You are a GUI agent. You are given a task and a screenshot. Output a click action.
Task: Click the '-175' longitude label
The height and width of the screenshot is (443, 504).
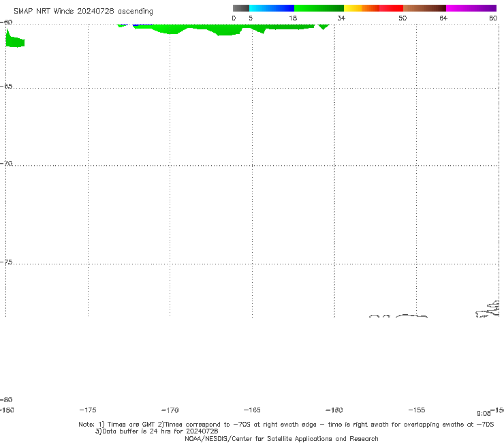point(88,410)
